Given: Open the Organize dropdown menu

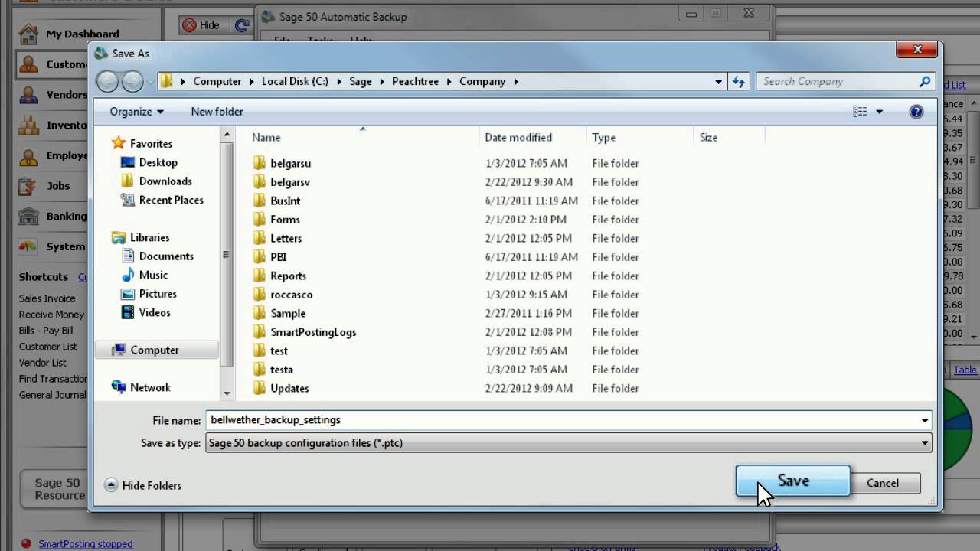Looking at the screenshot, I should 136,112.
